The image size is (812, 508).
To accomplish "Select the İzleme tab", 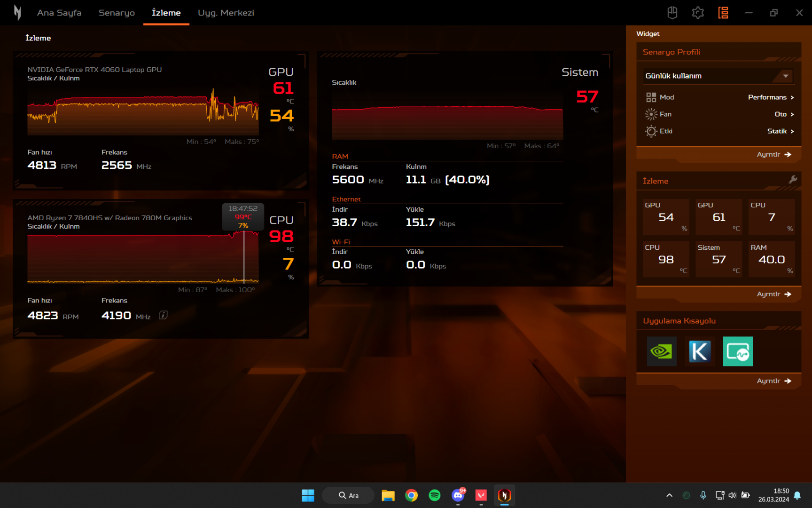I will 166,13.
